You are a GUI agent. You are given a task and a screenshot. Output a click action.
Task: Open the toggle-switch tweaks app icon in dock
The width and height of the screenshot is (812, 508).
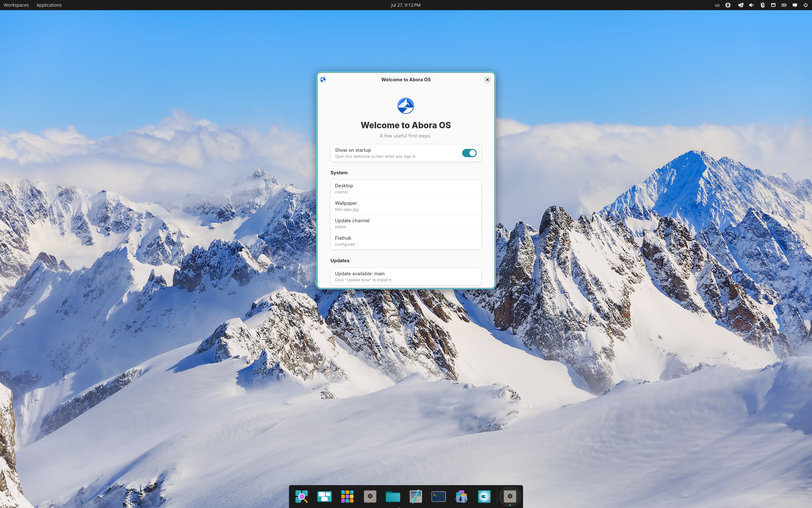[x=484, y=496]
